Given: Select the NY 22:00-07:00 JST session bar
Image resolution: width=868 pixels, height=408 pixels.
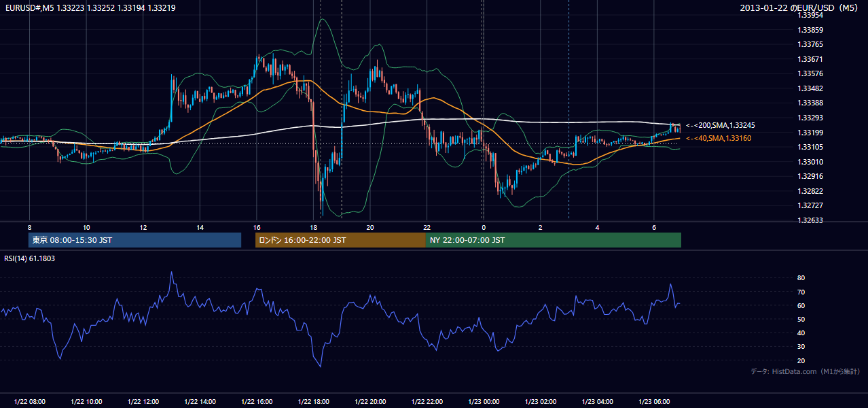Looking at the screenshot, I should coord(554,240).
